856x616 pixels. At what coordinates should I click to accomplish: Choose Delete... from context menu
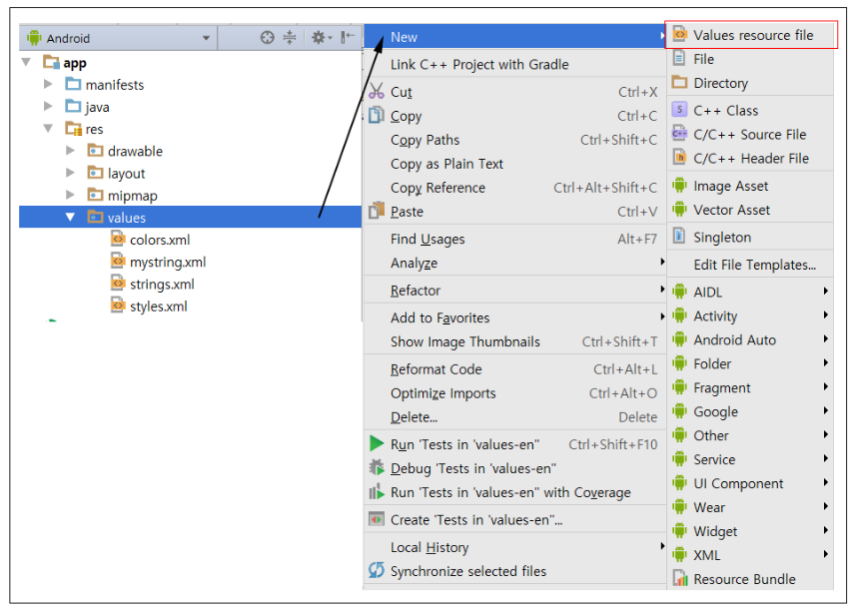514,417
